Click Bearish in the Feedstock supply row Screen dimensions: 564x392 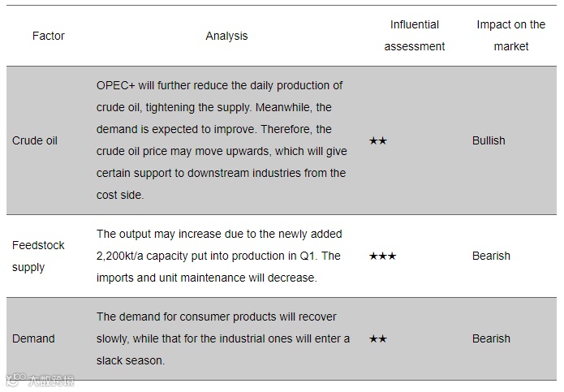491,256
